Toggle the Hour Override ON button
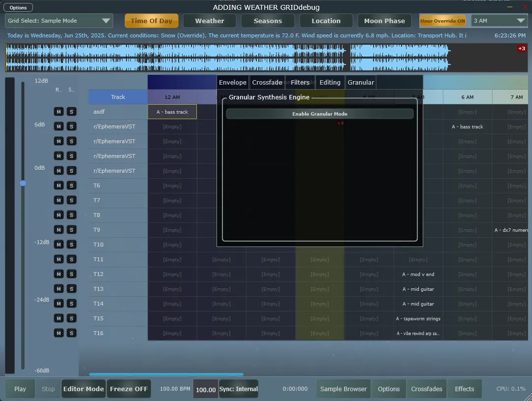 (442, 21)
